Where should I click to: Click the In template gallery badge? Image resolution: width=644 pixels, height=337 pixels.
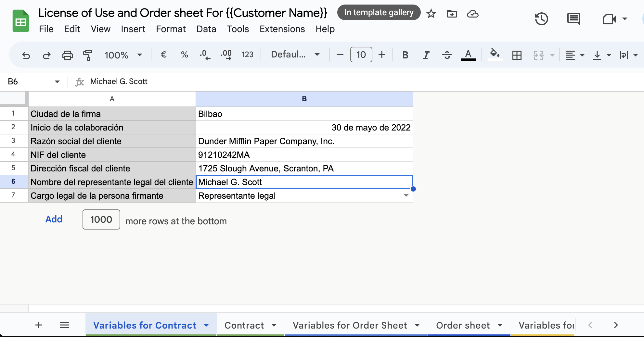click(x=379, y=13)
